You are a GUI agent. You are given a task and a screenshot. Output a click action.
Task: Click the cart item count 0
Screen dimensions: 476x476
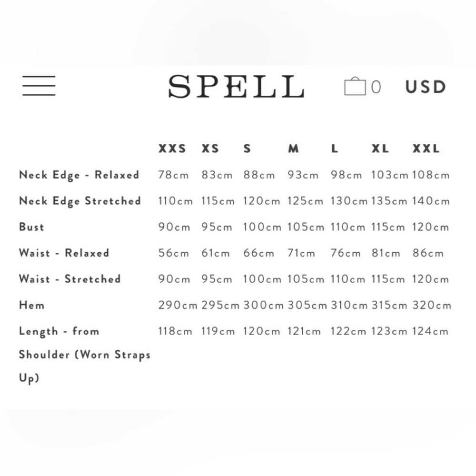pos(376,87)
